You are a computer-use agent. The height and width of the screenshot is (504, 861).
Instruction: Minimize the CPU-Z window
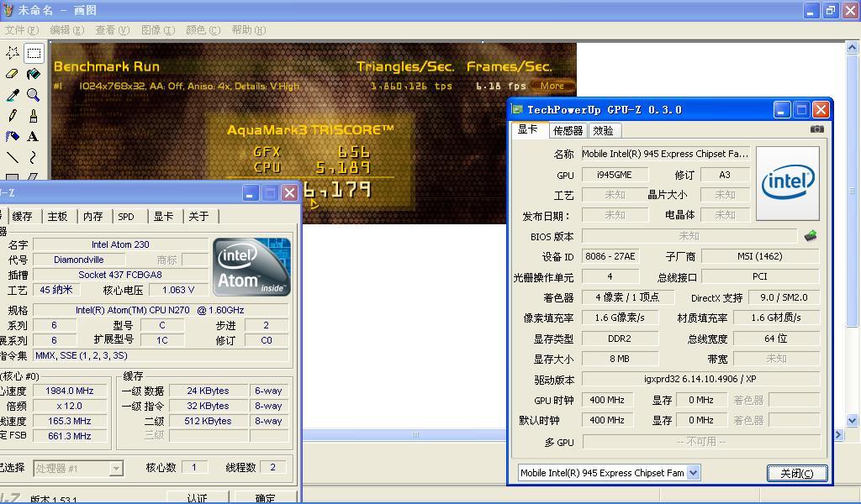click(251, 192)
